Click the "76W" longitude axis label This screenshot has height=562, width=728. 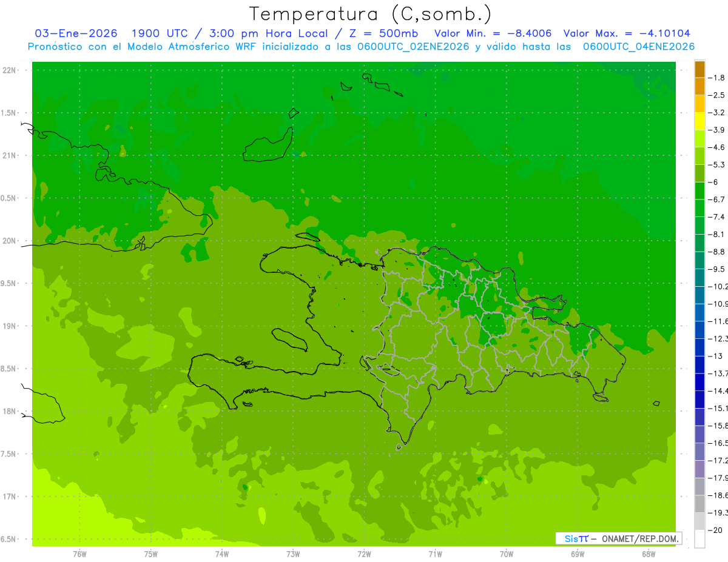79,554
